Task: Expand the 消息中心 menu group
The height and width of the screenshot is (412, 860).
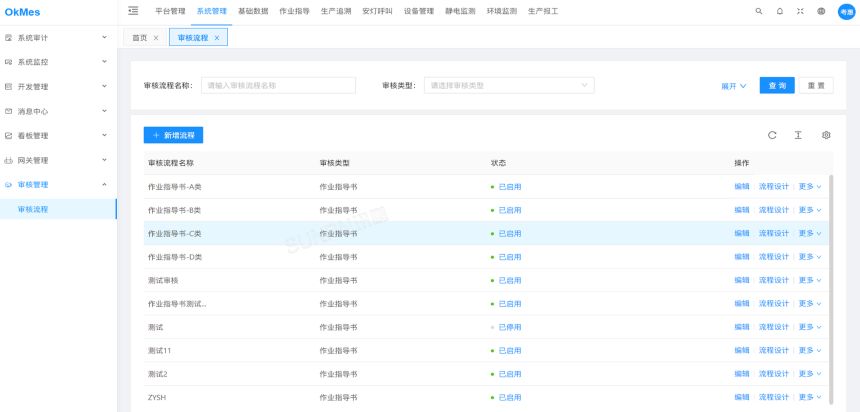Action: click(x=104, y=111)
